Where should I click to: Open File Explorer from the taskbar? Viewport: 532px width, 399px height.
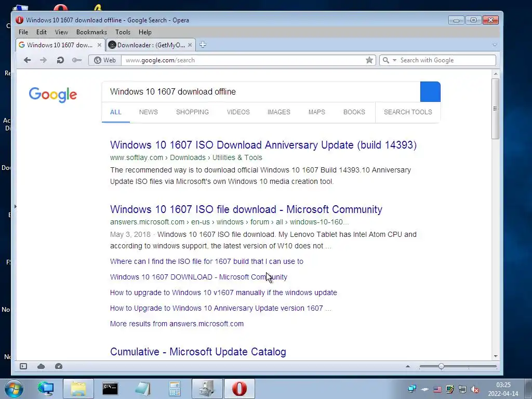pos(78,389)
